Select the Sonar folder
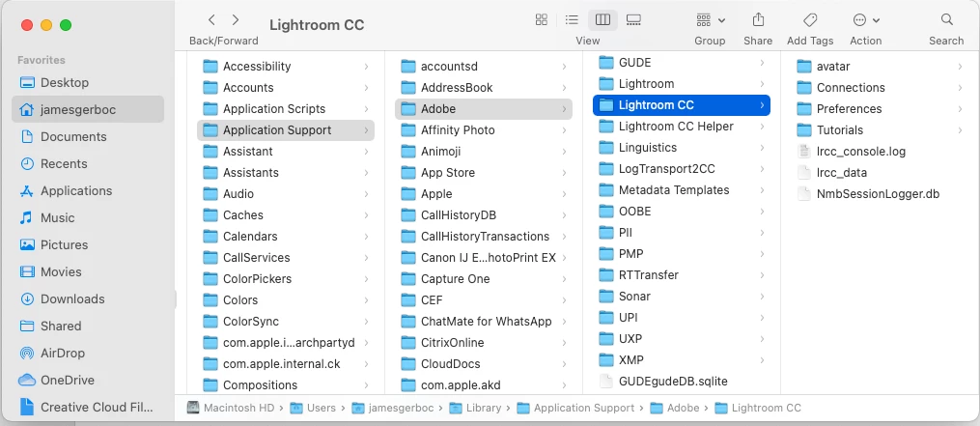 (682, 297)
